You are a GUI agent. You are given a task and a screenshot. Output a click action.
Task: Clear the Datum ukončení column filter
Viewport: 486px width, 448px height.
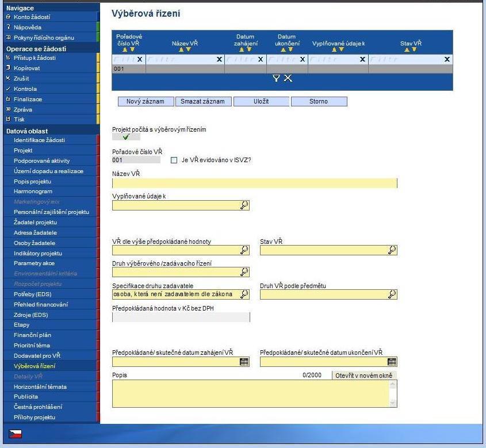303,59
